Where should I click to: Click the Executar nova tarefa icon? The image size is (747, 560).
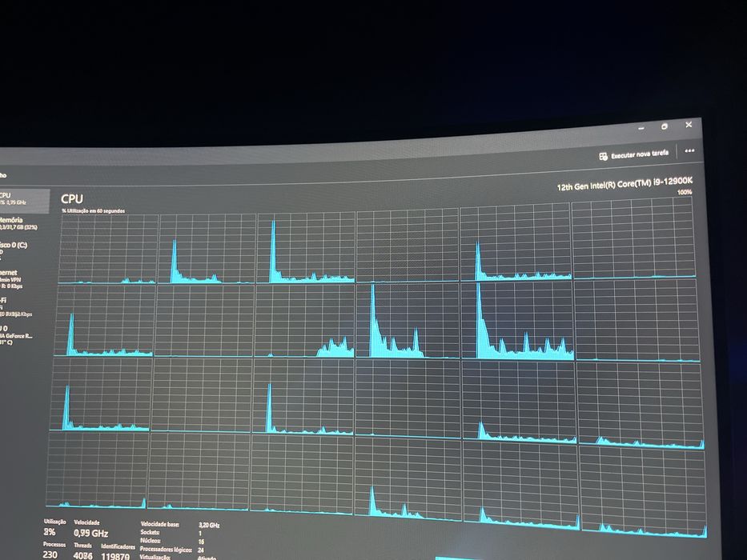click(603, 156)
